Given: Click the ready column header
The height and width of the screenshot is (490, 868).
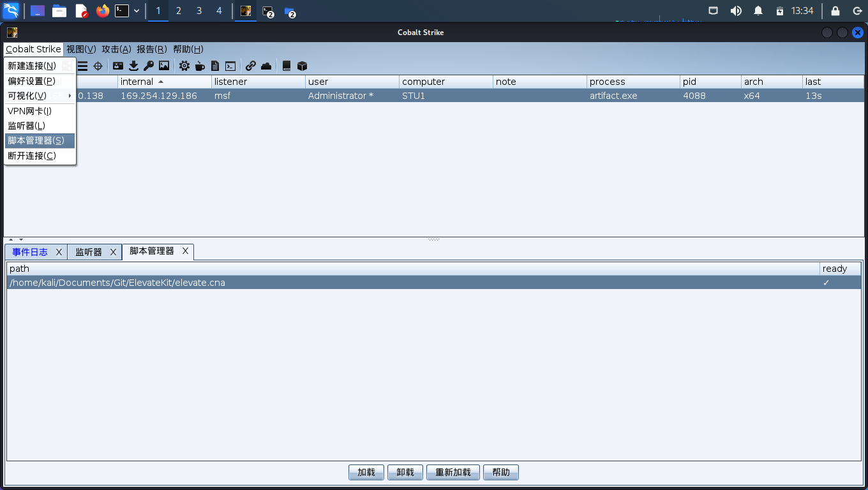Looking at the screenshot, I should tap(841, 269).
